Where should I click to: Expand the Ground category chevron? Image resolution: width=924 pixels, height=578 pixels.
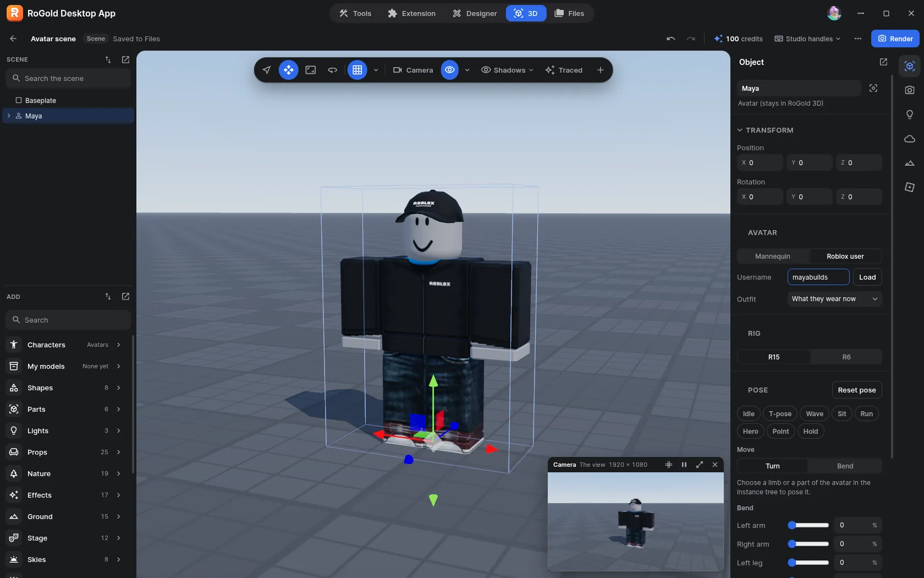118,516
